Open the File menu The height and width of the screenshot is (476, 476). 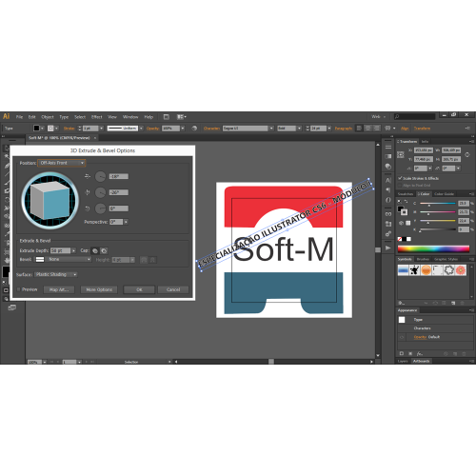click(x=19, y=117)
